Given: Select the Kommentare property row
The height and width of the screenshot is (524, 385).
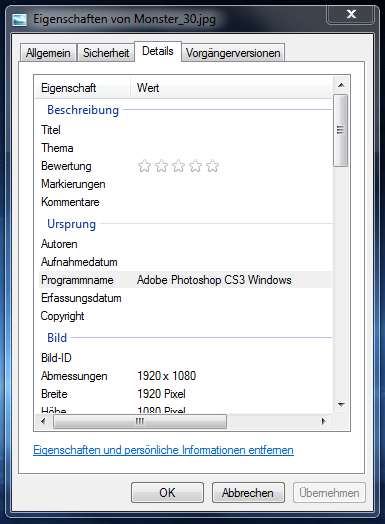Looking at the screenshot, I should [185, 202].
